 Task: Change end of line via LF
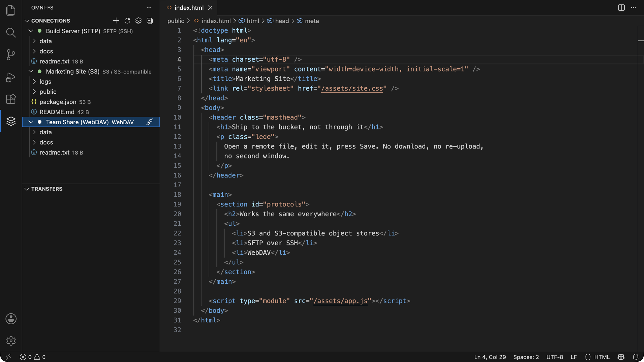point(573,357)
